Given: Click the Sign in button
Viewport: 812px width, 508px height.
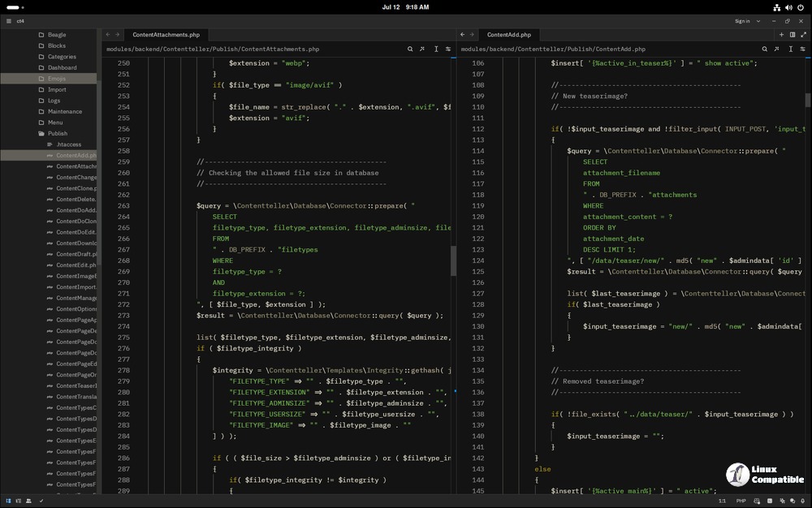Looking at the screenshot, I should point(742,21).
